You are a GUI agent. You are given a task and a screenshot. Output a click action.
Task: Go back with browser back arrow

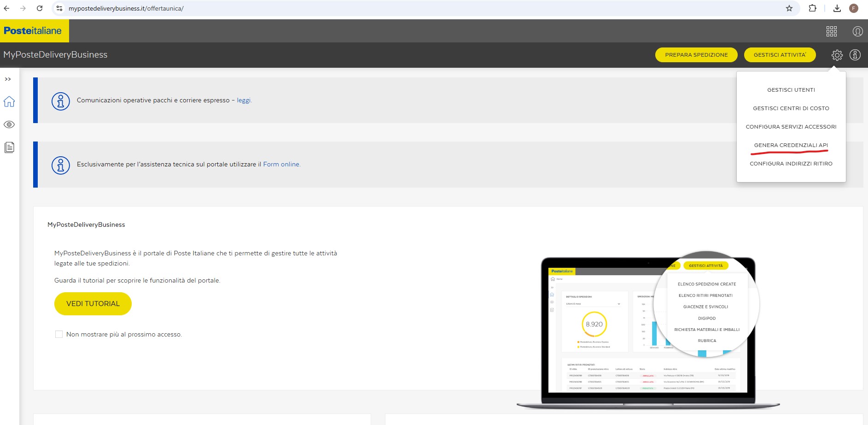point(7,8)
